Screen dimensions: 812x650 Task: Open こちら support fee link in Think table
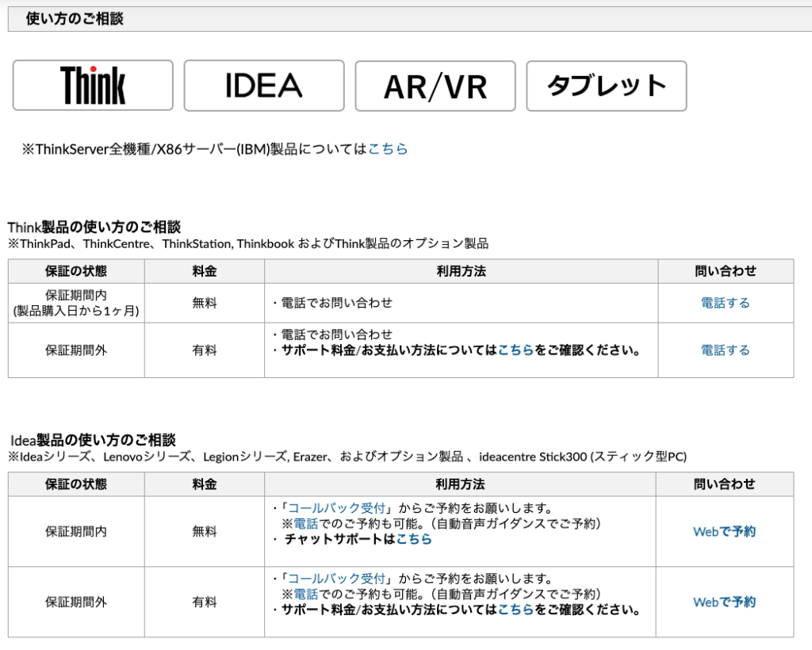tap(515, 350)
